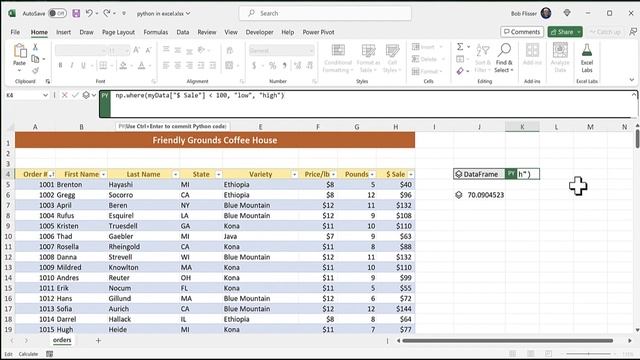Click the diamond Premium icon in title bar

tap(567, 13)
